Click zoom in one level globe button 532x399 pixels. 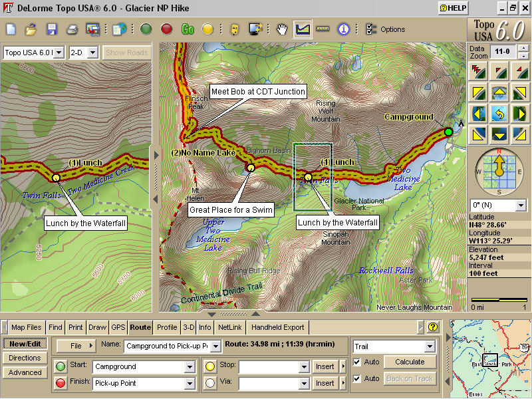(x=520, y=71)
